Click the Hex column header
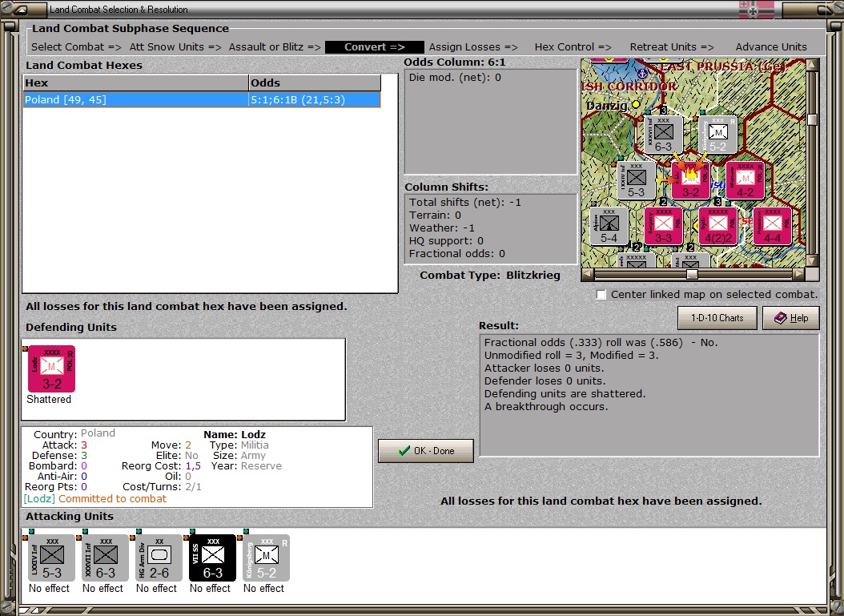 click(x=135, y=83)
